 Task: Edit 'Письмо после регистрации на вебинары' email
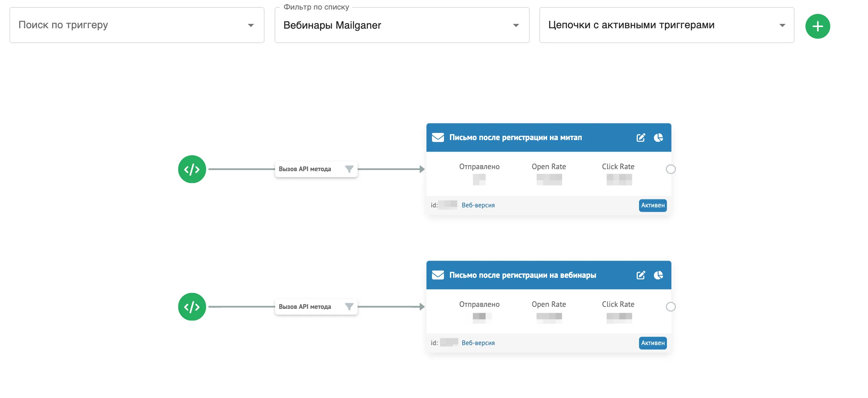tap(641, 275)
